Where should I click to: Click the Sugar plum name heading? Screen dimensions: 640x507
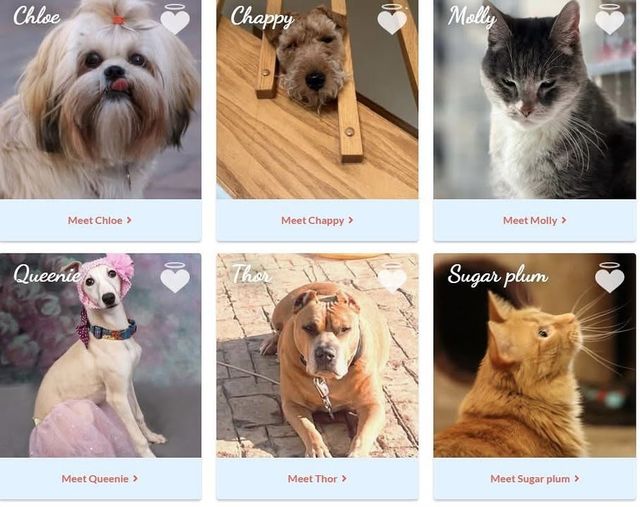(498, 276)
